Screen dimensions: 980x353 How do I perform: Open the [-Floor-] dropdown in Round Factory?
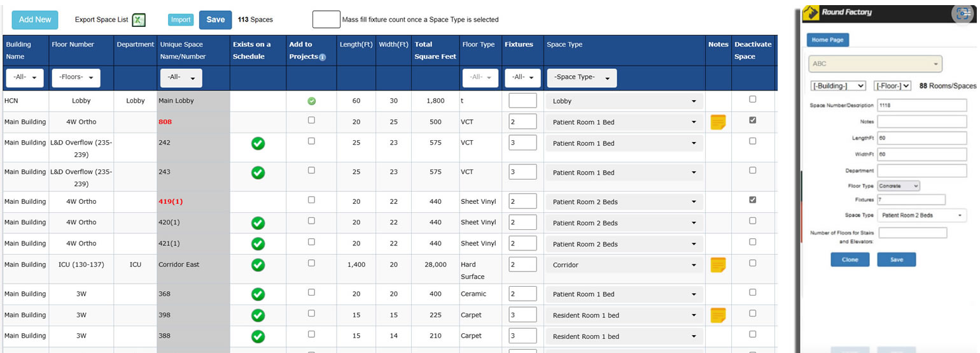click(893, 85)
